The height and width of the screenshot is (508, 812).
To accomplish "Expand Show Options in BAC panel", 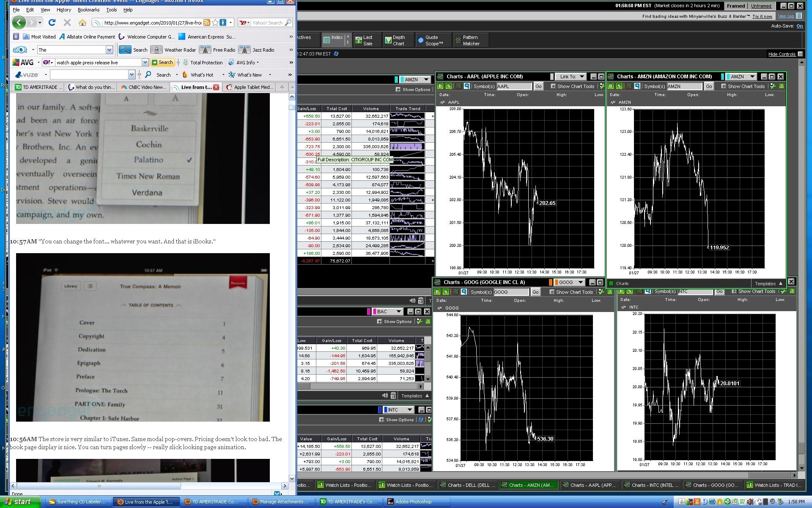I will 394,321.
